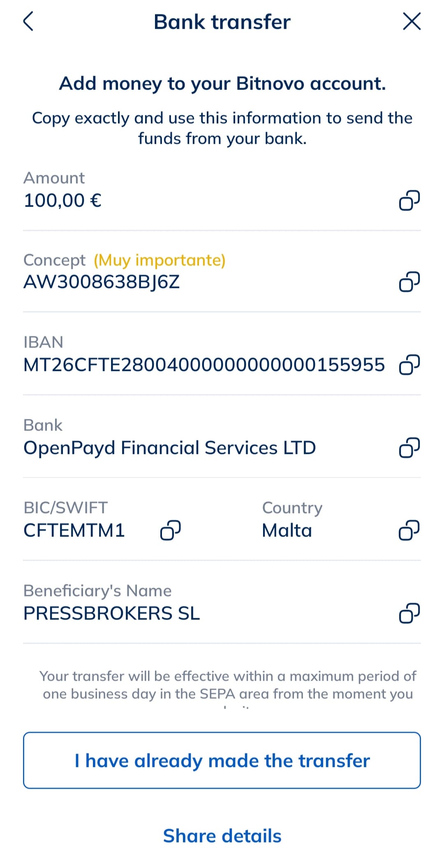Copy the amount 100,00 €
This screenshot has width=444, height=868.
(409, 200)
